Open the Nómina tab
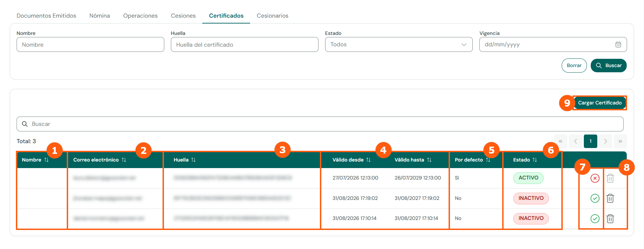This screenshot has height=249, width=644. [100, 16]
